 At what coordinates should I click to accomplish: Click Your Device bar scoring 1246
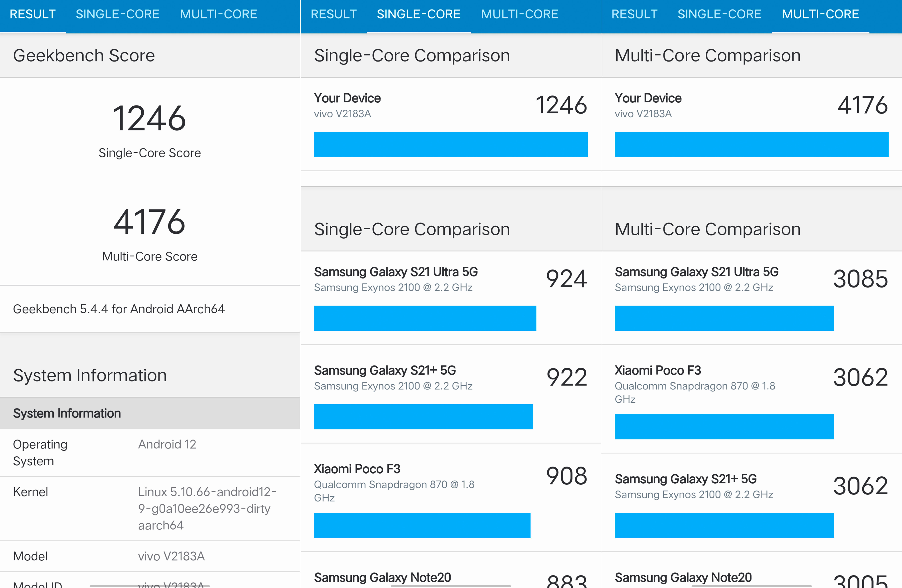click(x=451, y=144)
